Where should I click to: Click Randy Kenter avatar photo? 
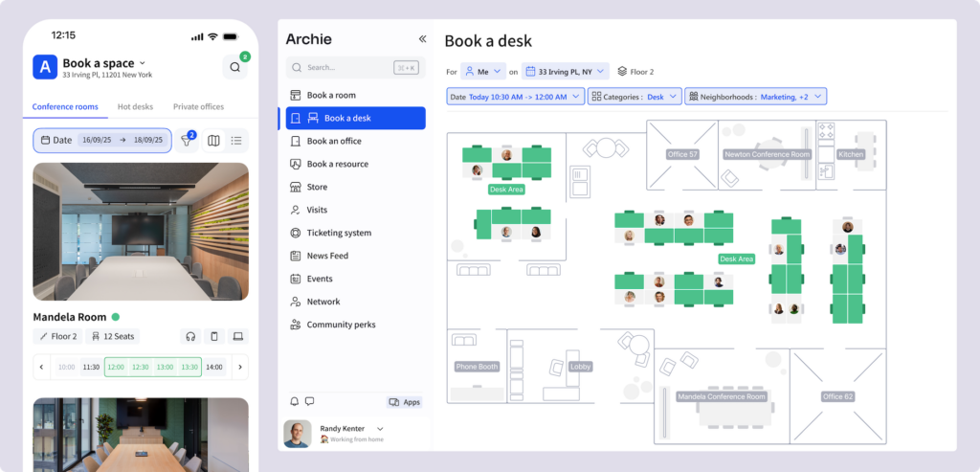(298, 434)
